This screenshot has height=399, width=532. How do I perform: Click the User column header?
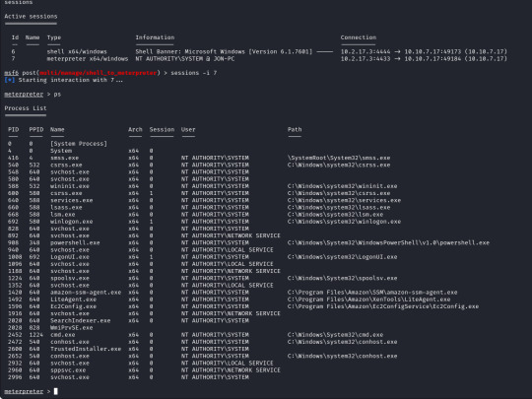click(x=188, y=129)
